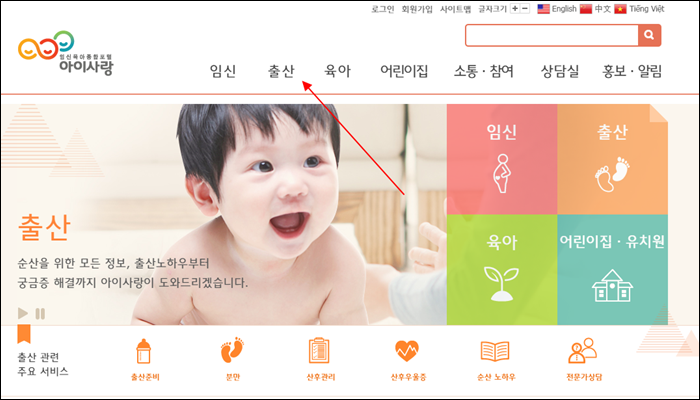Image resolution: width=700 pixels, height=400 pixels.
Task: Switch site language to English
Action: [x=557, y=9]
